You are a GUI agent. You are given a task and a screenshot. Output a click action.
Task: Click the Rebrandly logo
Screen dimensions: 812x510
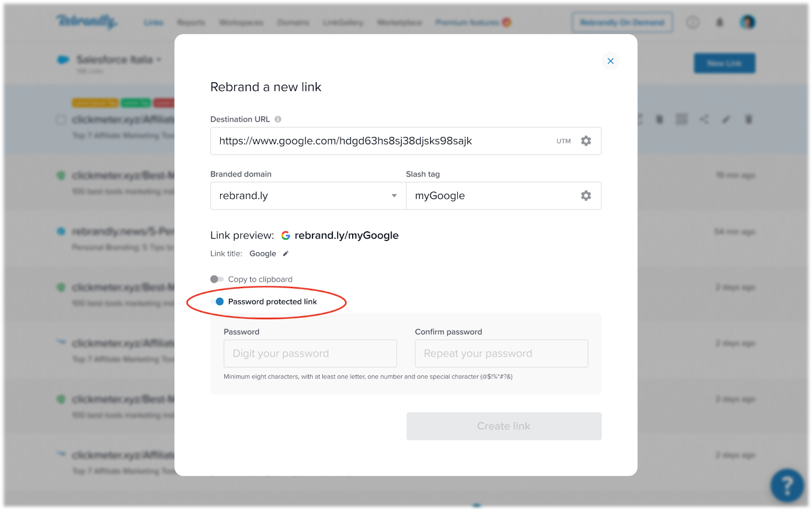point(87,22)
